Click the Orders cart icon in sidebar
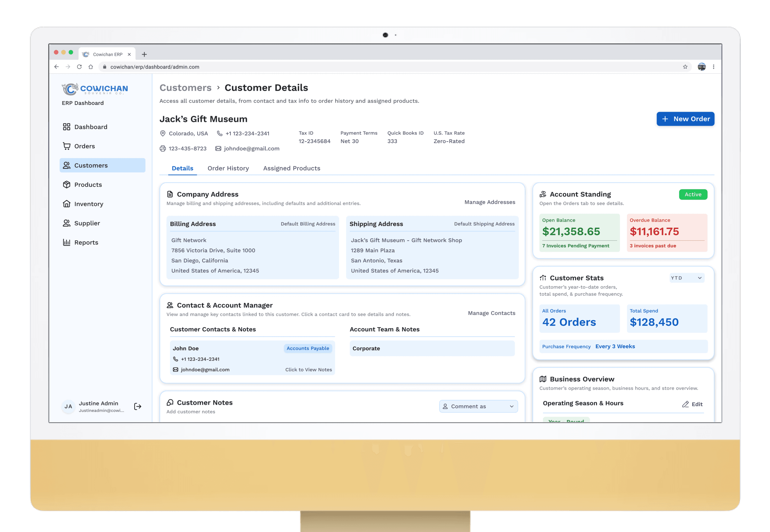 point(67,146)
